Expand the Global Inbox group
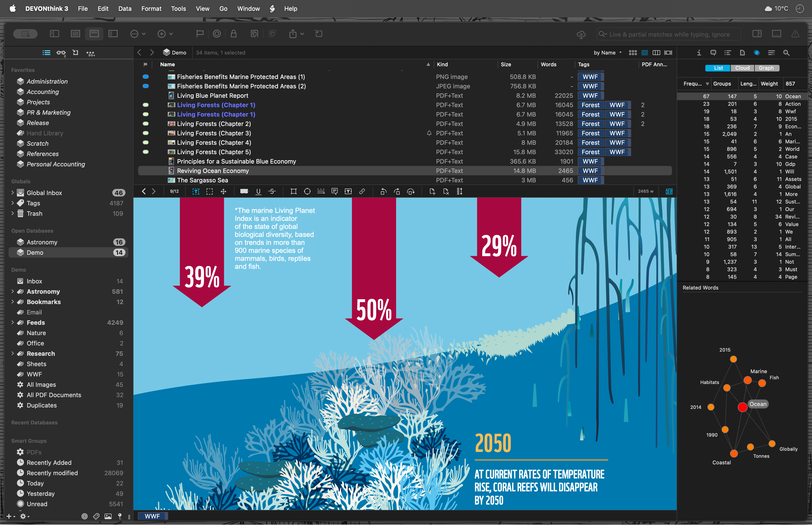 click(13, 193)
